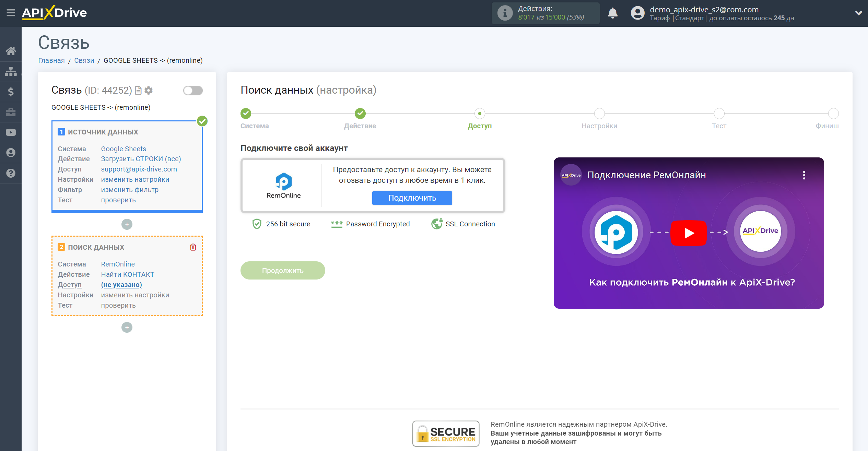The image size is (868, 451).
Task: Toggle the connection on/off switch
Action: [193, 91]
